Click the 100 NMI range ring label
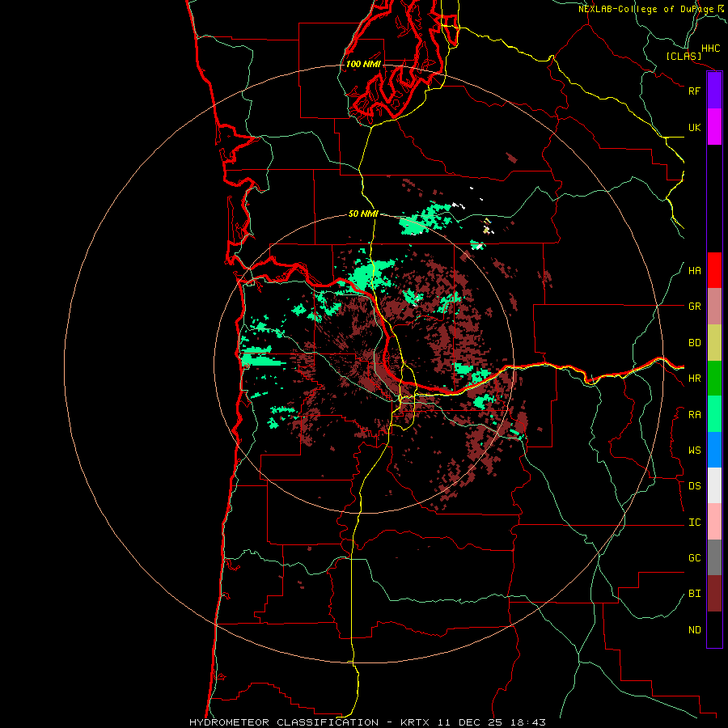728x728 pixels. 363,64
